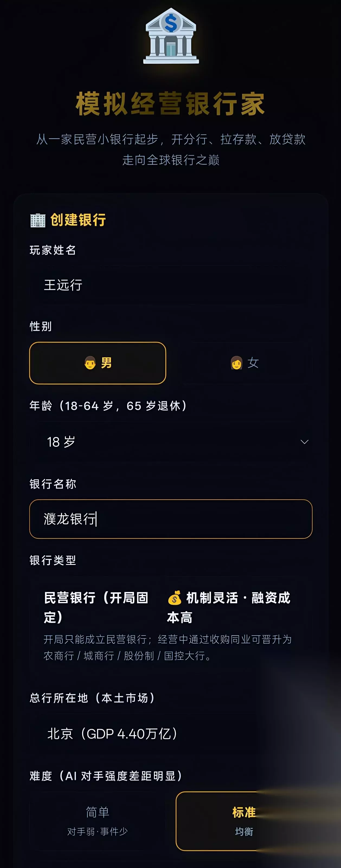Click the woman emoji in 女 option
The image size is (341, 868).
(236, 363)
